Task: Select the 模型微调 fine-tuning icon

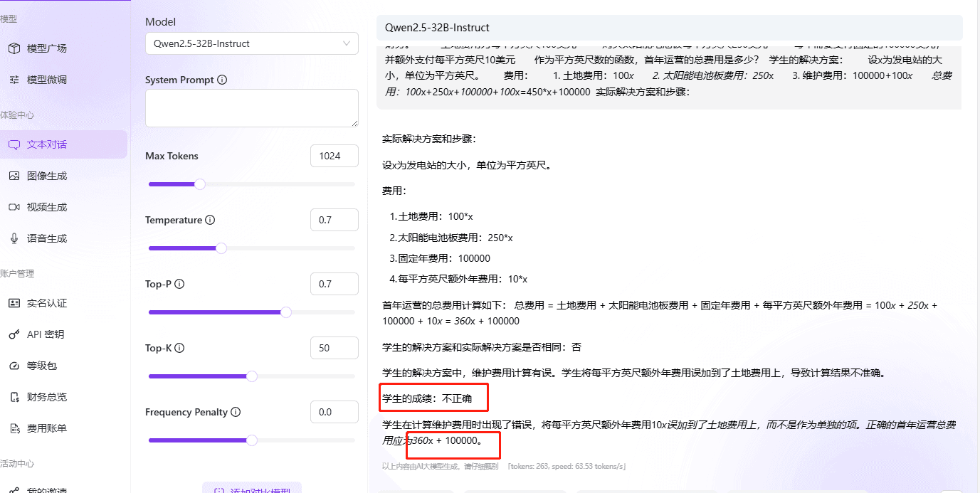Action: pos(14,80)
